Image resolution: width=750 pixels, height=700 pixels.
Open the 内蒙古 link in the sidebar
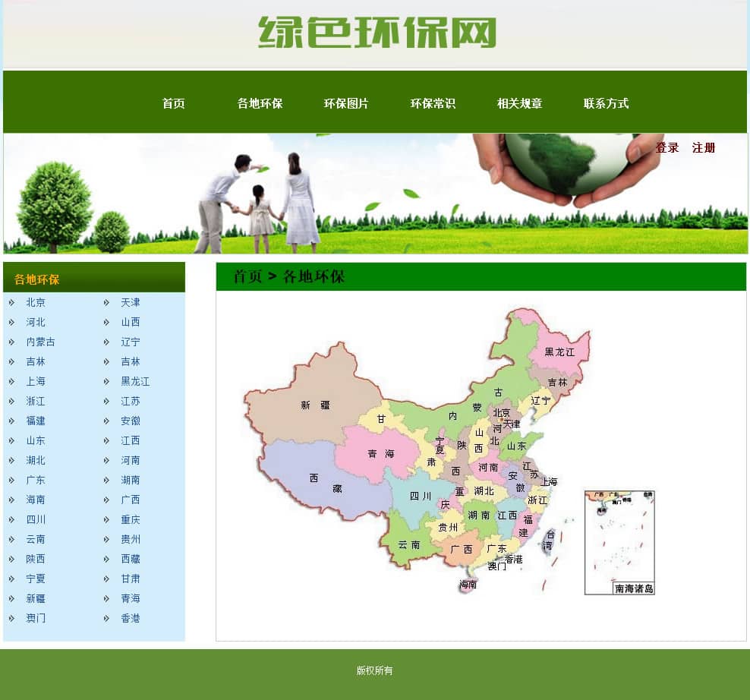(40, 342)
